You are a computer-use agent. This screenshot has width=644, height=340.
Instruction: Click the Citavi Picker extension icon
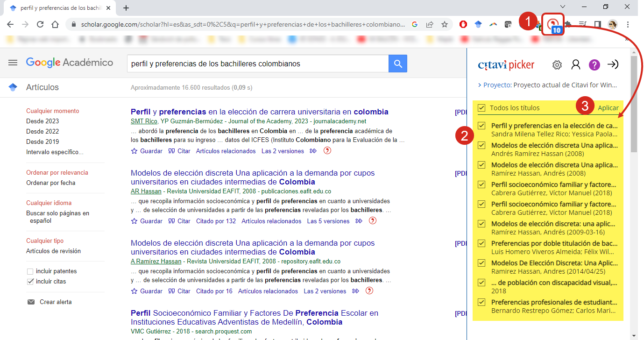553,24
